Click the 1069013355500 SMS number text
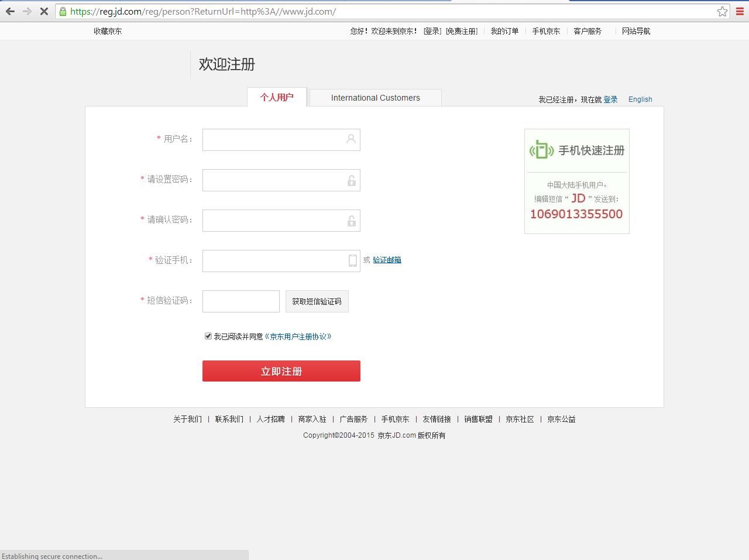749x560 pixels. (576, 214)
